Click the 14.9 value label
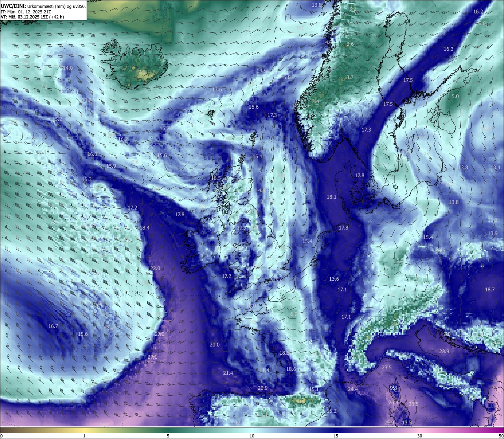Viewport: 504px width, 439px height. click(261, 70)
